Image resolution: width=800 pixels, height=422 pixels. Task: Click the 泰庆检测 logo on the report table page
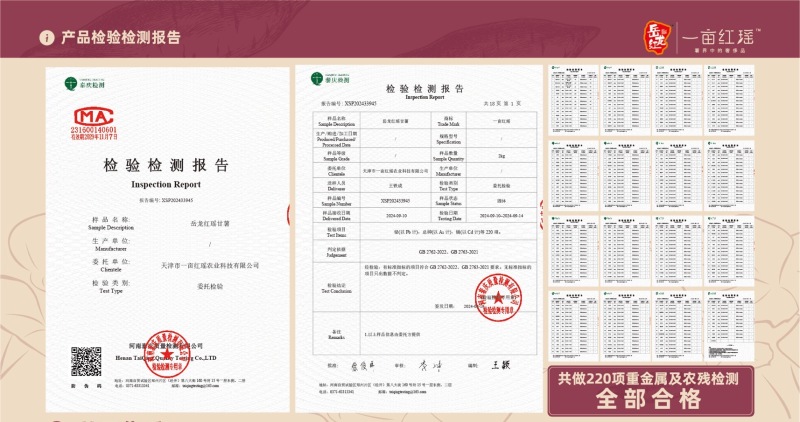(x=330, y=79)
